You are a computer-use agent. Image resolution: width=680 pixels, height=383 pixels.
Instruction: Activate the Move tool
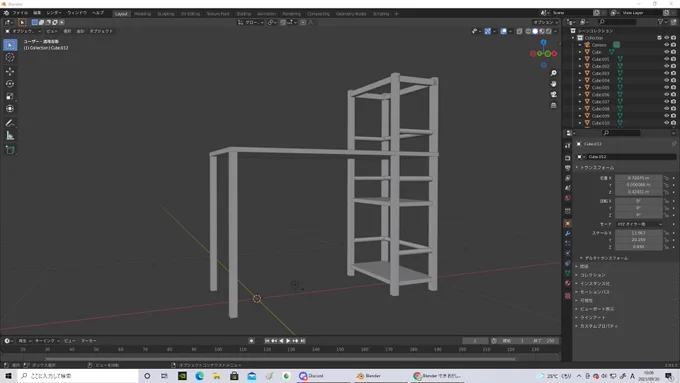(x=10, y=71)
